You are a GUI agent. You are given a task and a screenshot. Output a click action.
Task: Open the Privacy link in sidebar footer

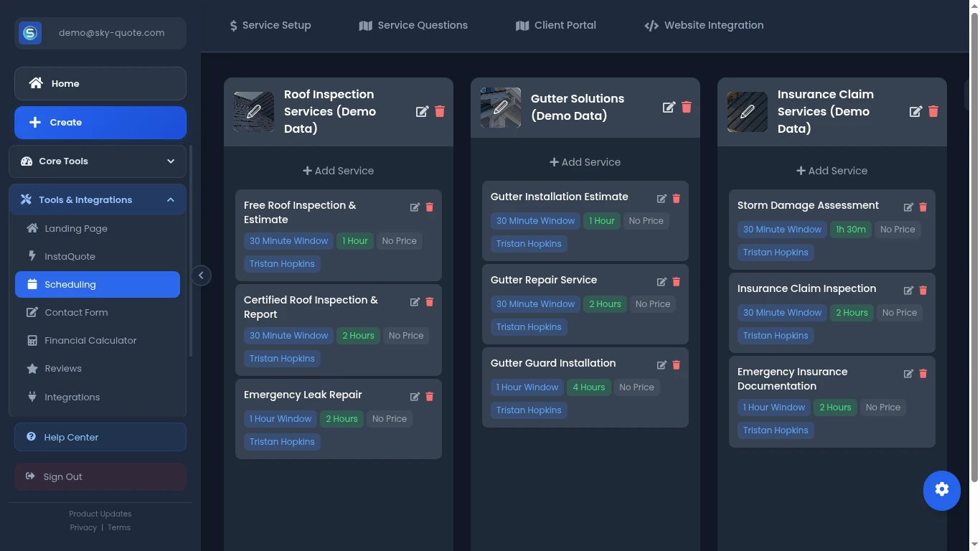click(x=83, y=527)
